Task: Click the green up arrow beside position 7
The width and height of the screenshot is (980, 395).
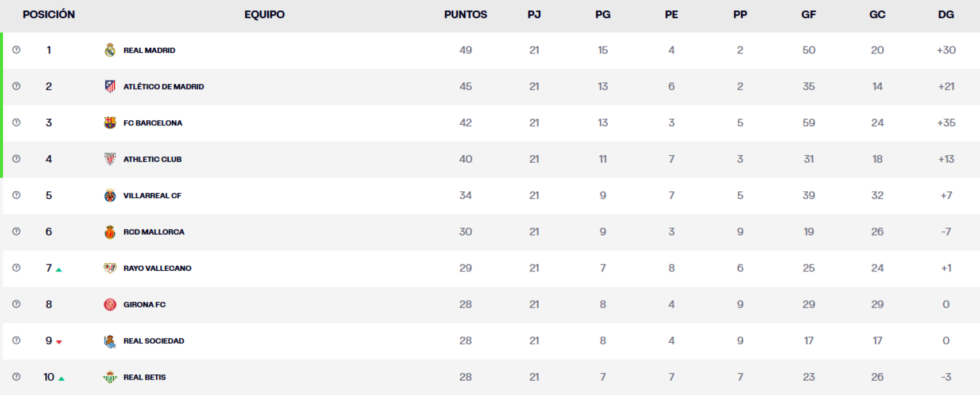Action: pos(59,269)
